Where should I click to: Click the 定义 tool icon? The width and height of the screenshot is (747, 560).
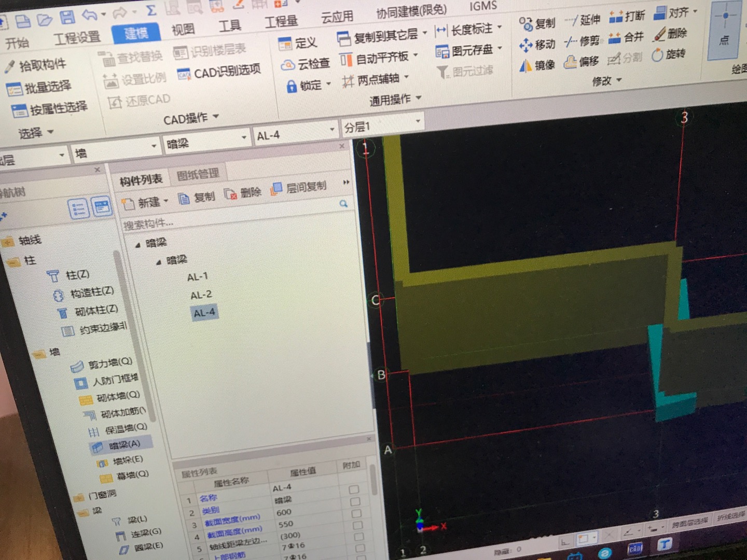coord(285,44)
